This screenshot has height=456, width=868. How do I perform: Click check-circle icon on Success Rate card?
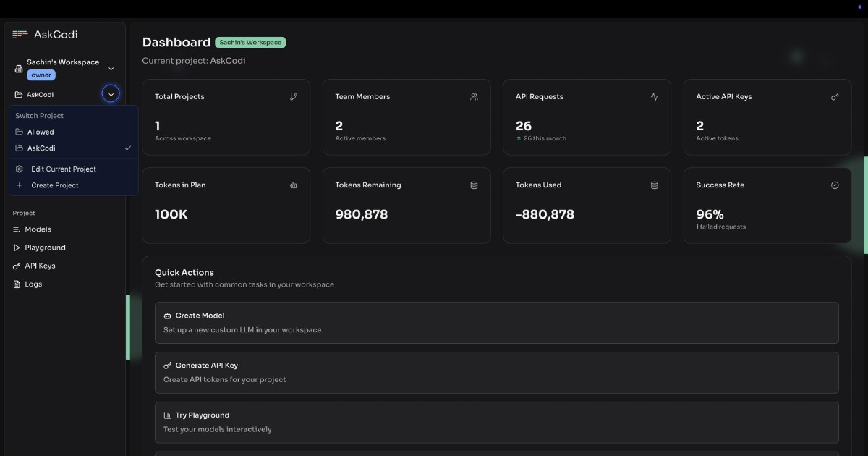point(835,185)
